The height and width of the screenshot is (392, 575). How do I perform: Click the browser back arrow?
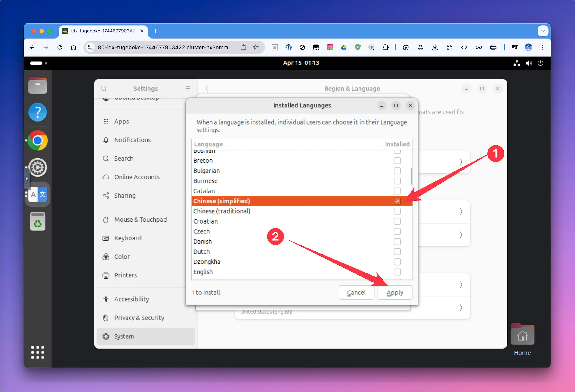(32, 47)
